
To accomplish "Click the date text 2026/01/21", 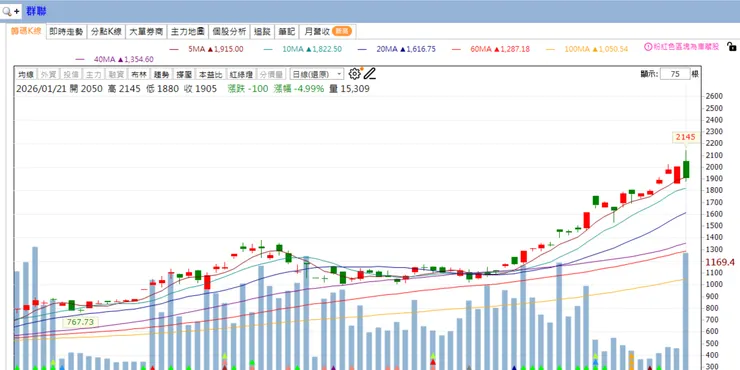I will point(42,89).
